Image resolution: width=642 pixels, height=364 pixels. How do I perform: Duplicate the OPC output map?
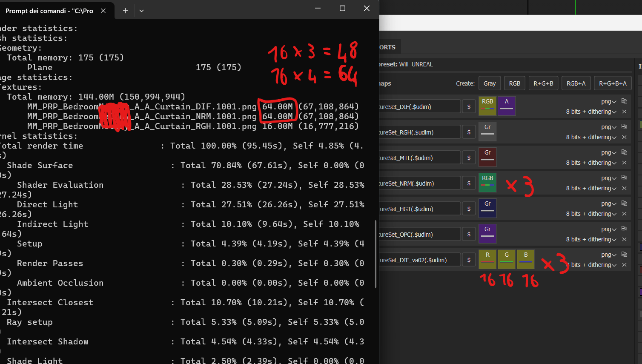point(624,229)
